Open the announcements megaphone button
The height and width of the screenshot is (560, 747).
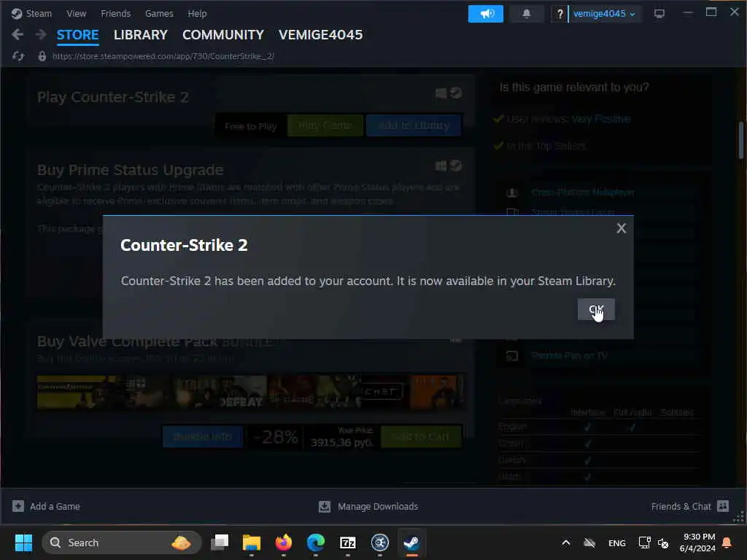pyautogui.click(x=485, y=14)
